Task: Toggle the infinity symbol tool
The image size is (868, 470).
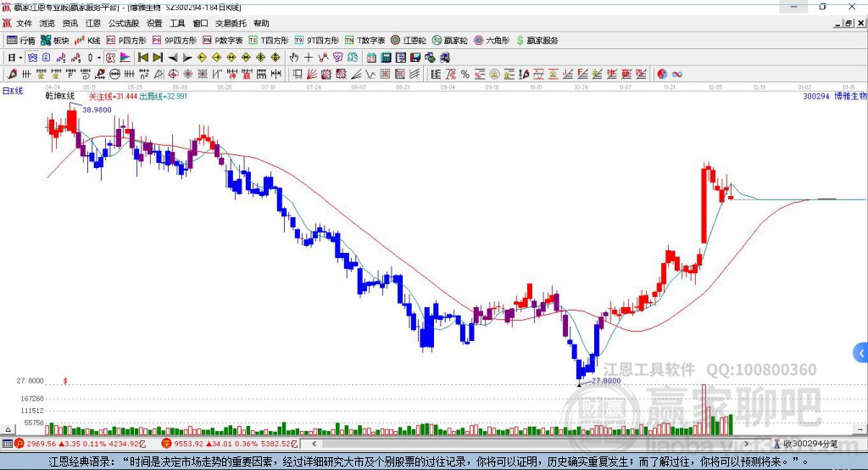Action: [677, 74]
